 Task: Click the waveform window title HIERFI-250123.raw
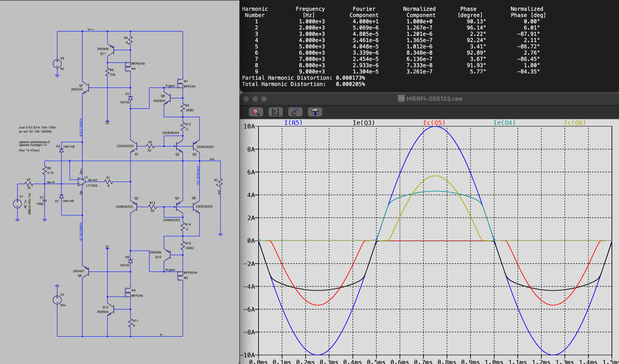434,99
